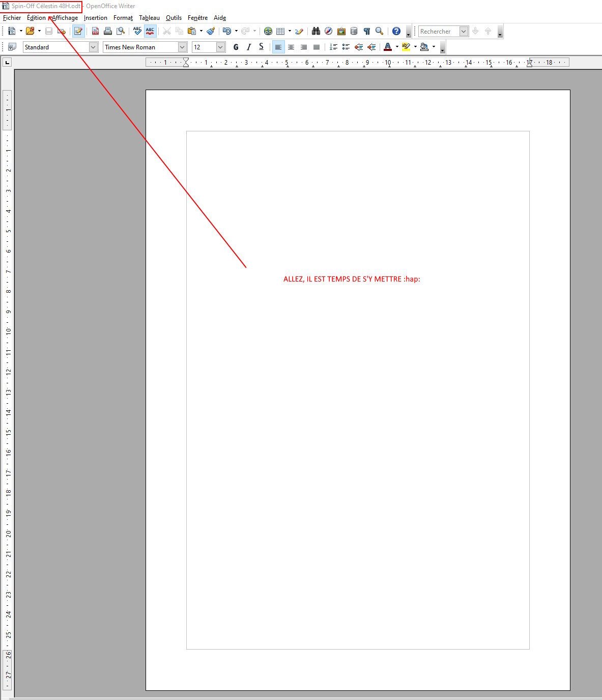Image resolution: width=602 pixels, height=700 pixels.
Task: Toggle Underline S formatting
Action: tap(261, 47)
